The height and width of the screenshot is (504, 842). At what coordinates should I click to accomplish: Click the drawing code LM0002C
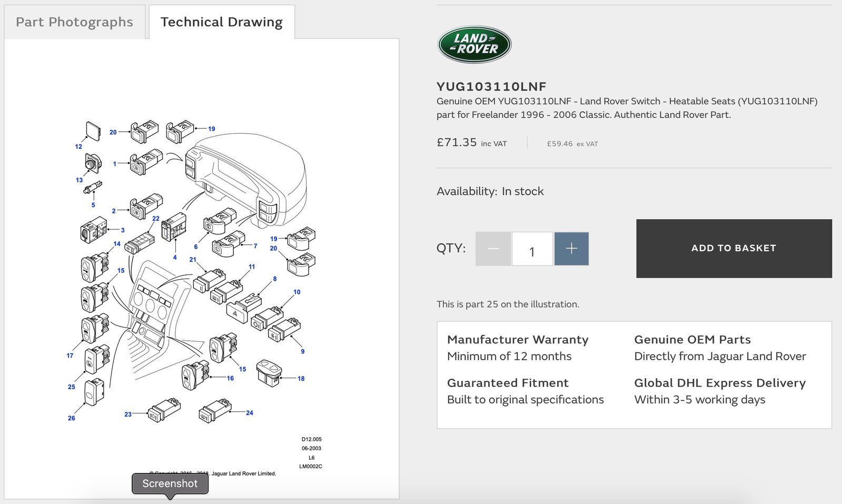tap(311, 467)
